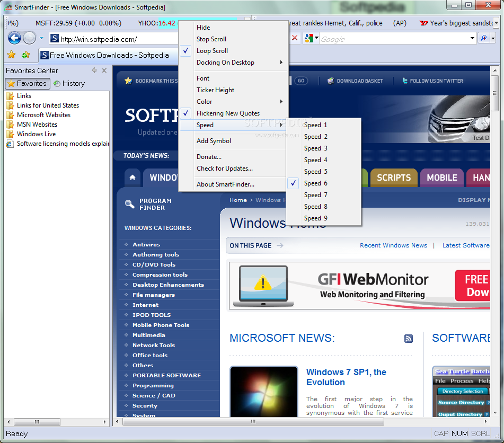Click the Add to Favorites icon
The image size is (504, 443).
pyautogui.click(x=26, y=55)
